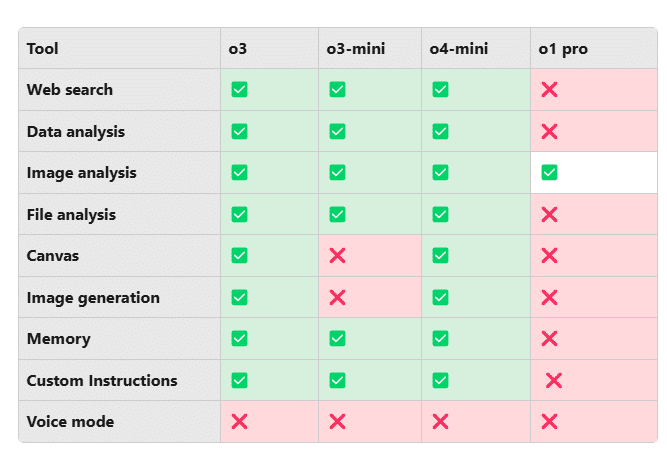The width and height of the screenshot is (667, 457).
Task: Click the o3-mini Canvas red cross
Action: tap(337, 256)
